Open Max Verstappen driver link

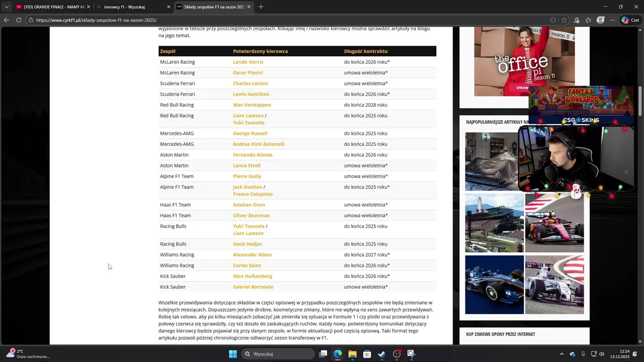point(252,105)
